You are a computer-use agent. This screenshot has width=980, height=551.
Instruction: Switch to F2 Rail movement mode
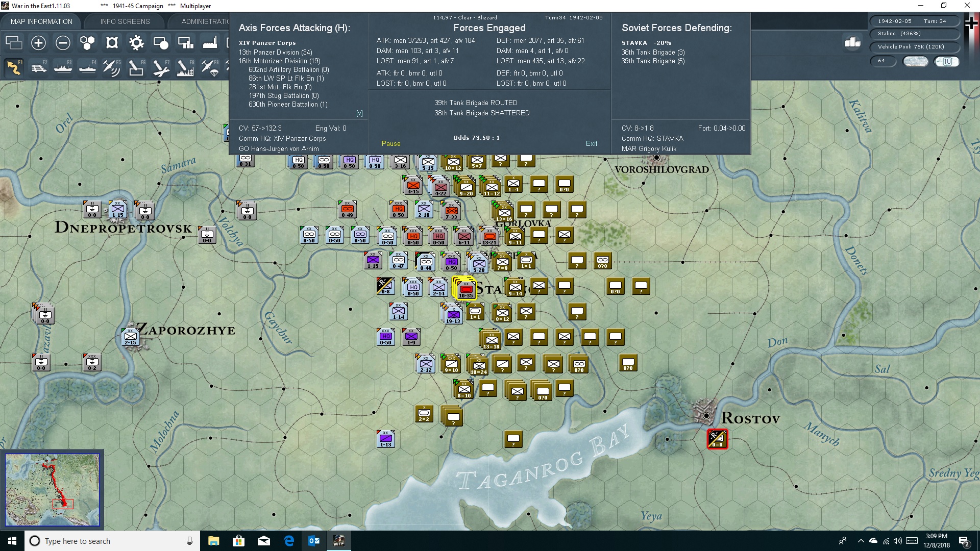point(39,67)
